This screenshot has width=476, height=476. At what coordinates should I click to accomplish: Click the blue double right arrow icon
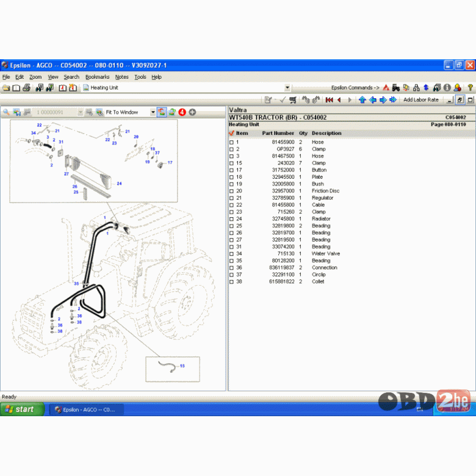pos(393,100)
